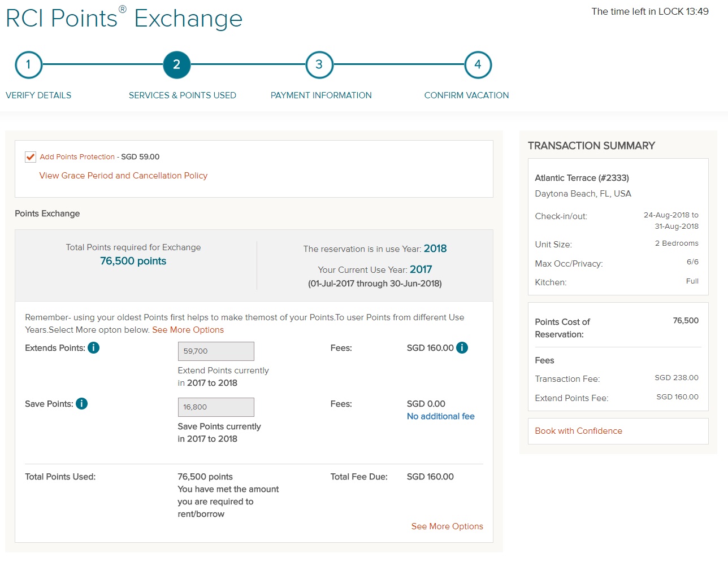Click the Extend Points Fee SGD 160.00 value
Screen dimensions: 728x562
tap(677, 397)
